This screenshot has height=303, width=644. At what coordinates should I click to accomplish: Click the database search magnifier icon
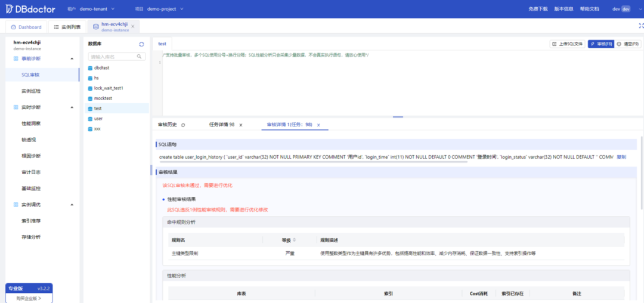click(x=140, y=57)
